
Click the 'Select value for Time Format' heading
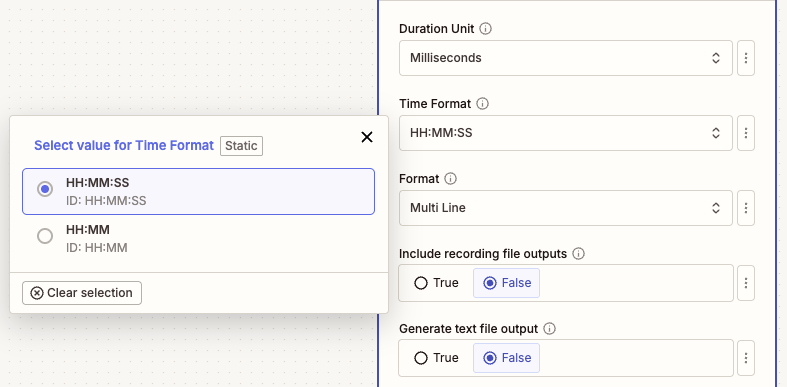tap(124, 146)
